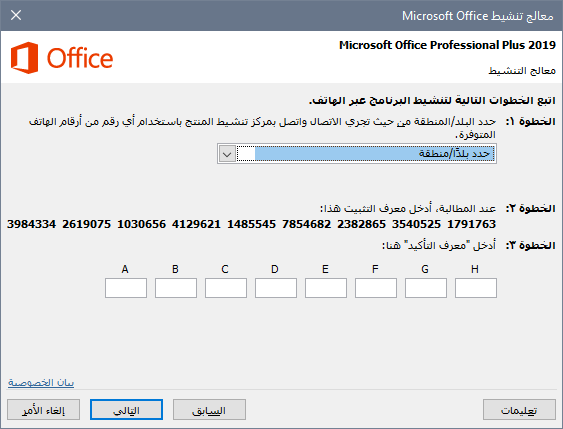Image resolution: width=563 pixels, height=429 pixels.
Task: Open help via 'تعليمات' button
Action: click(x=519, y=410)
